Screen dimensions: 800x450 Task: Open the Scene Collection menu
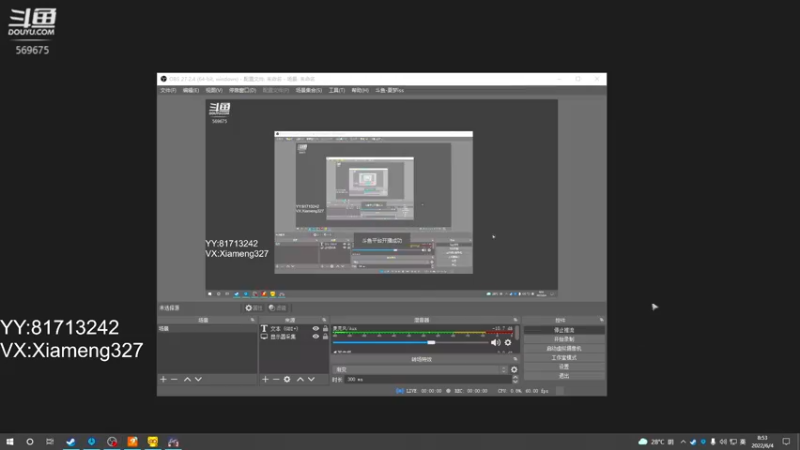309,90
